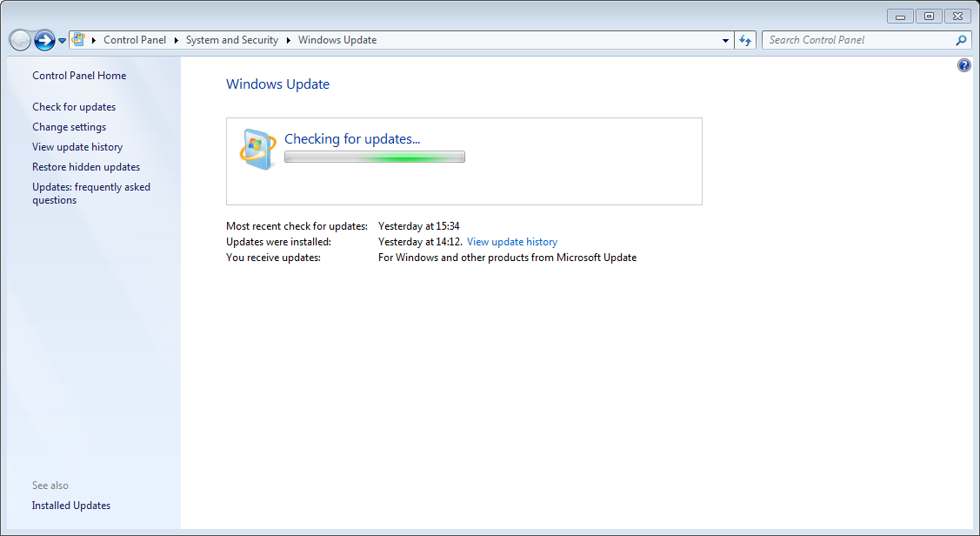Click the 'See also' label

[50, 486]
